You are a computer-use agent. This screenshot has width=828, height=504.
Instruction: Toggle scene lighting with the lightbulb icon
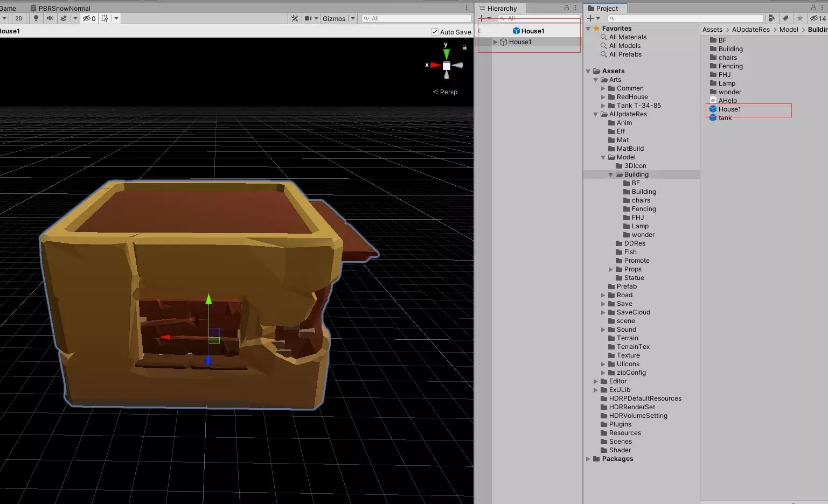(x=36, y=18)
